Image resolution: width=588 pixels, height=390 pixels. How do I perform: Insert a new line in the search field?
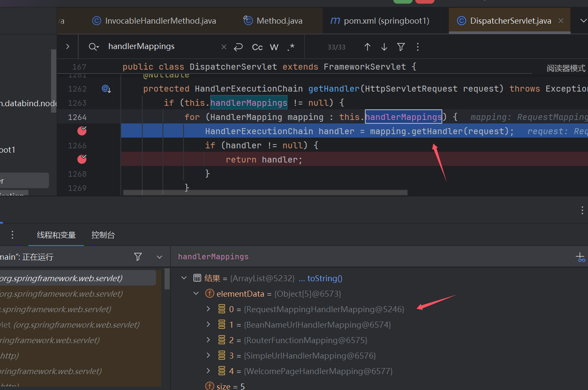coord(238,47)
